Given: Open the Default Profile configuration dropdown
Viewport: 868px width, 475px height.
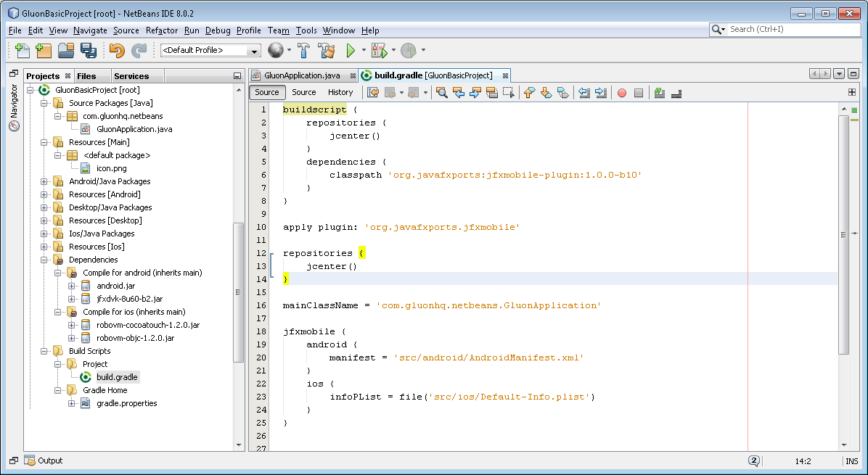Looking at the screenshot, I should (210, 50).
